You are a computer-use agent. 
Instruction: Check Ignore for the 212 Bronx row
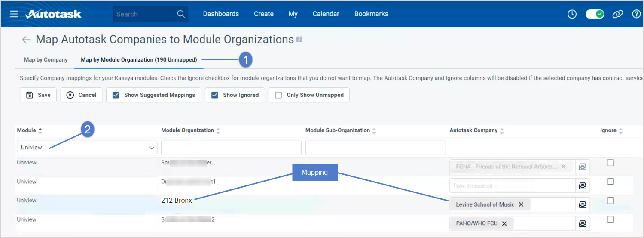(x=610, y=200)
